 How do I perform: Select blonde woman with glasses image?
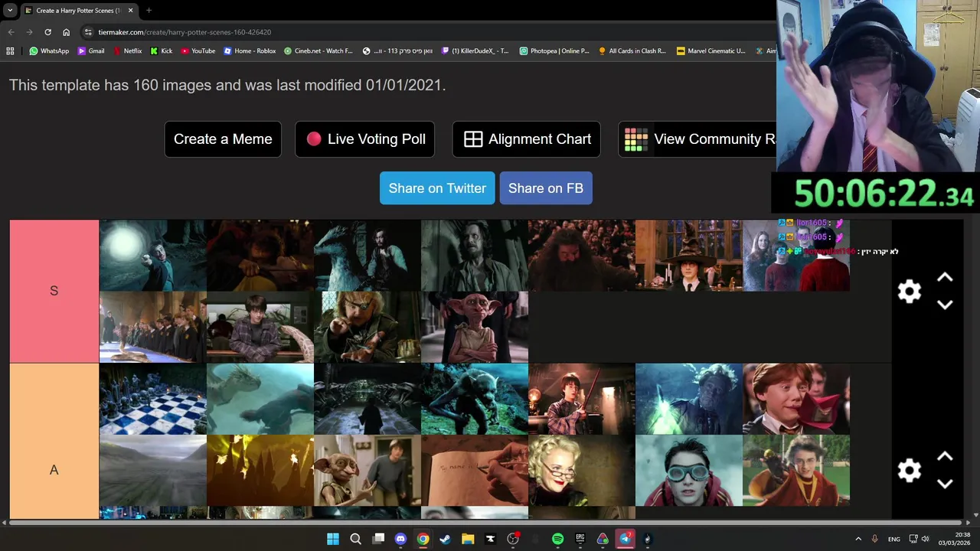pyautogui.click(x=582, y=471)
